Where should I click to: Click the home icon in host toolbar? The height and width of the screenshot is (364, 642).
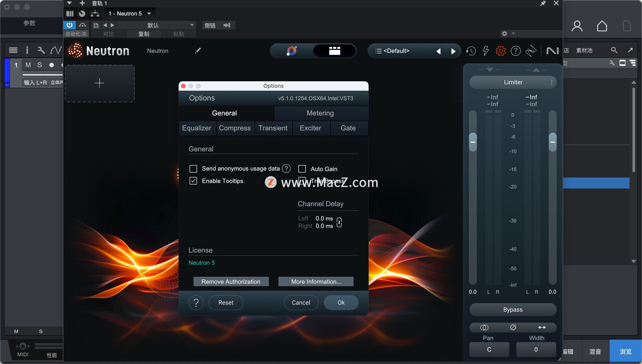[x=602, y=26]
